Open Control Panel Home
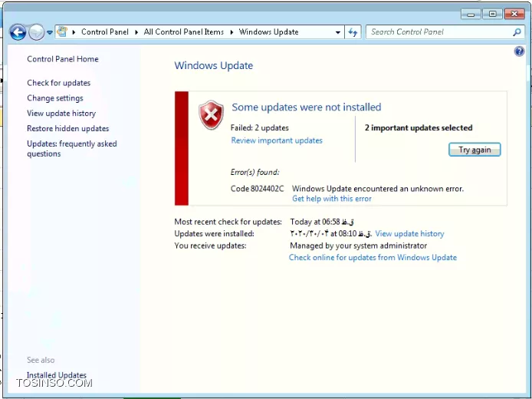The width and height of the screenshot is (532, 399). coord(63,59)
